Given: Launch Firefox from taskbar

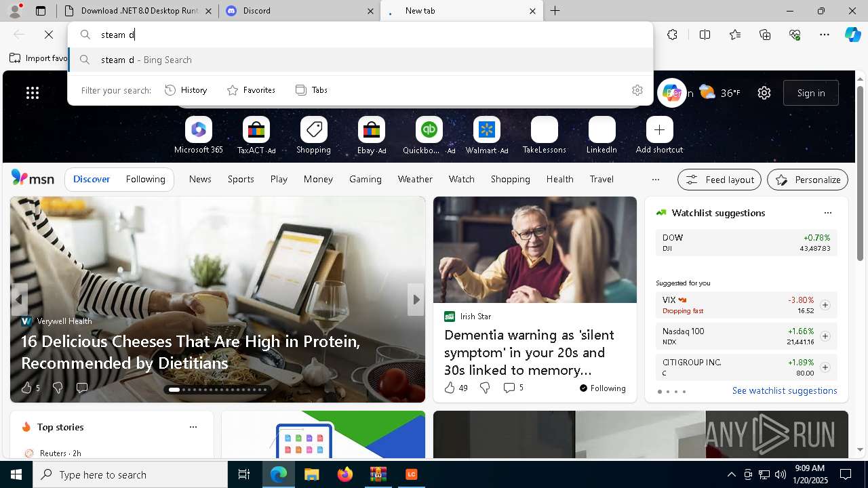Looking at the screenshot, I should [x=344, y=474].
